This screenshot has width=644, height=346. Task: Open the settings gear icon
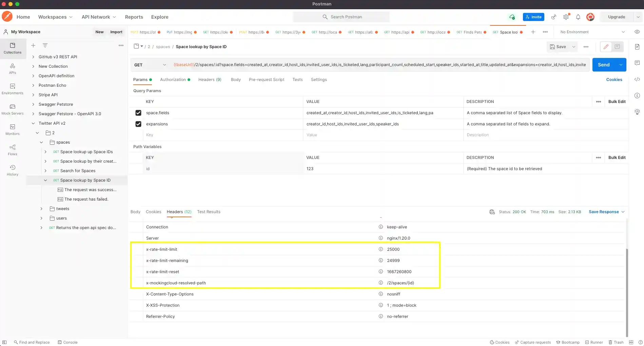coord(566,17)
